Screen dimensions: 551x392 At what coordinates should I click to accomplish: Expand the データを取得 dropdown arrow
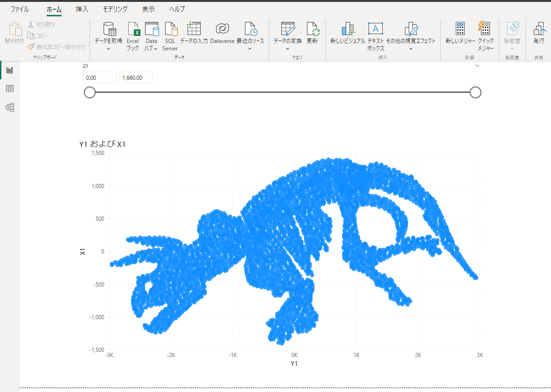109,49
